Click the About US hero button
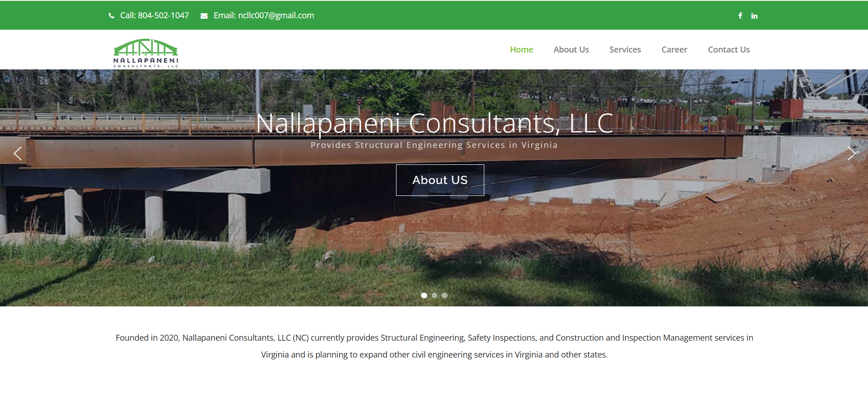Image resolution: width=868 pixels, height=395 pixels. (x=440, y=180)
